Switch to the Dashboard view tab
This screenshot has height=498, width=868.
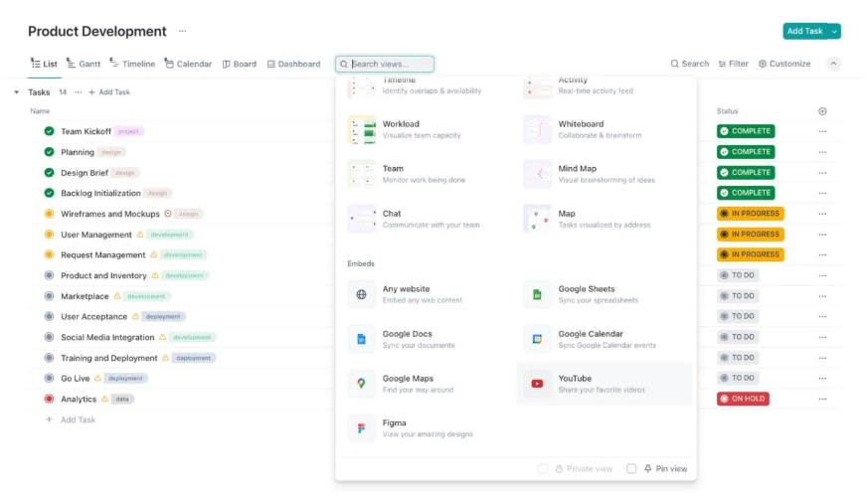click(294, 64)
